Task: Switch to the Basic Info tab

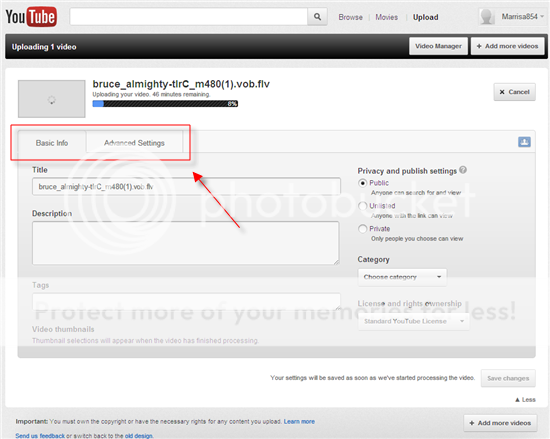Action: 52,143
